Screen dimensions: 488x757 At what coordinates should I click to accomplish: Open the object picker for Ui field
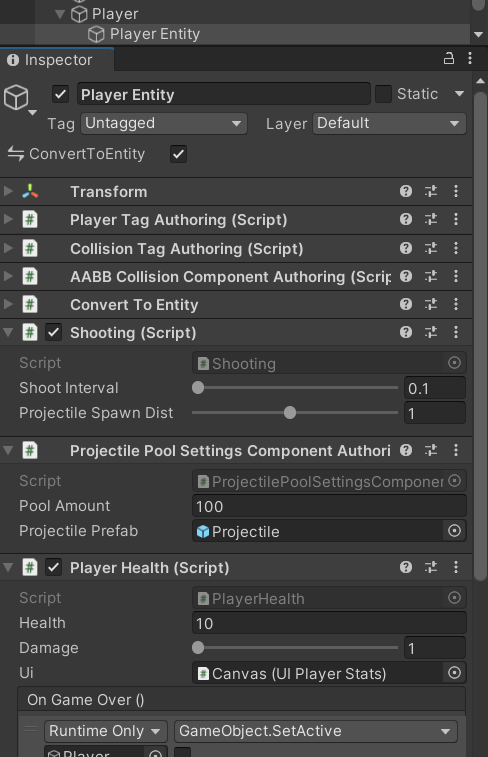coord(454,673)
